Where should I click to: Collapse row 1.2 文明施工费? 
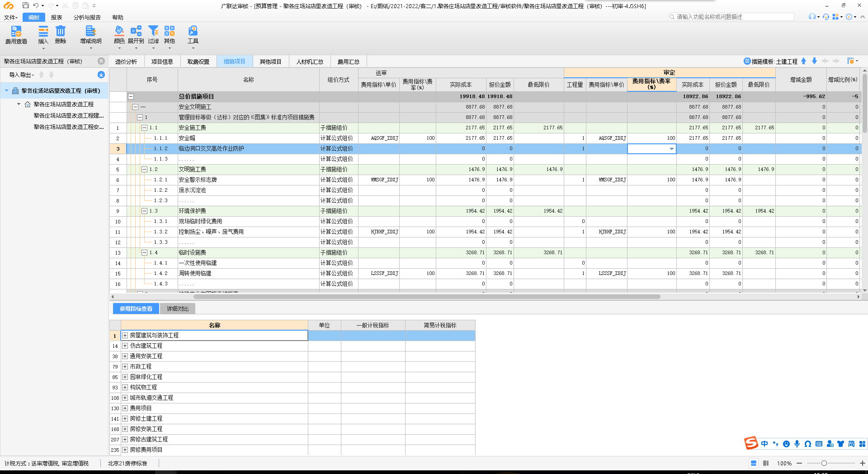point(144,169)
